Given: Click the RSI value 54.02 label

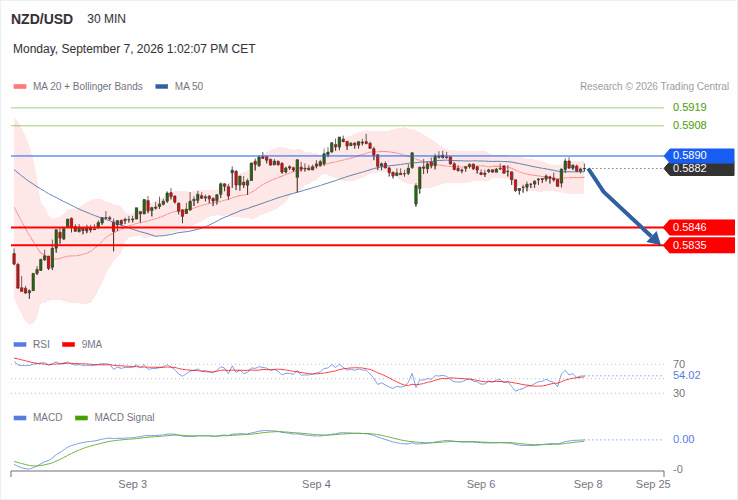Looking at the screenshot, I should tap(687, 375).
